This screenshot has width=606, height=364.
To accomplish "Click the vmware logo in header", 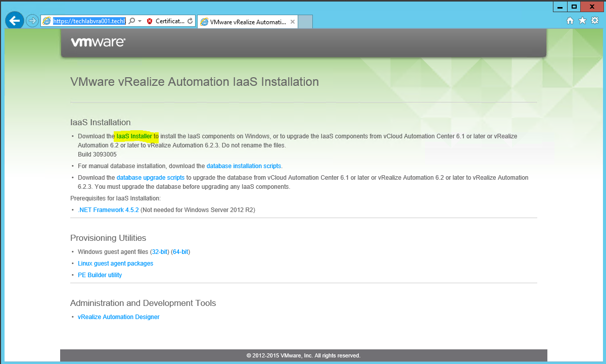I will pos(98,42).
